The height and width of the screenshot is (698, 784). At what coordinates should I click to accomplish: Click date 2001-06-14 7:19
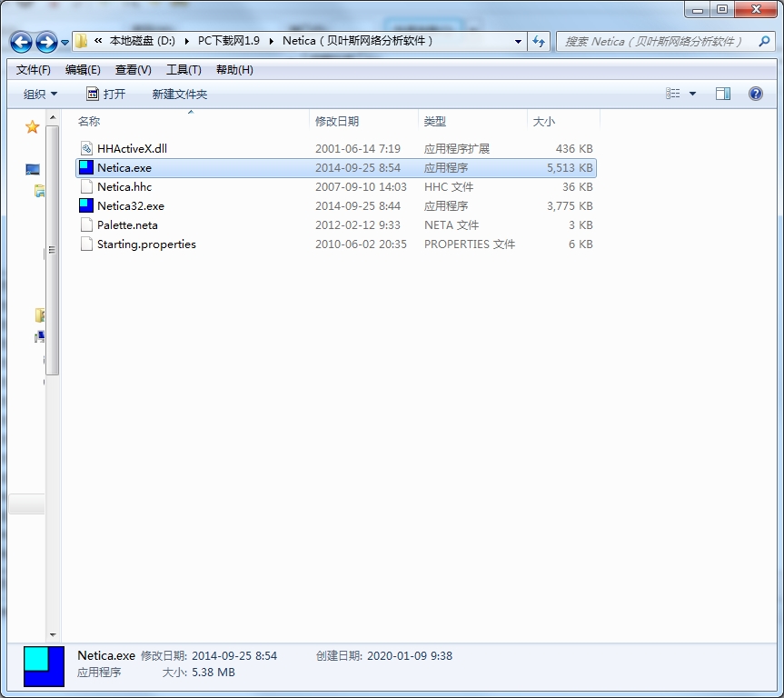[358, 149]
